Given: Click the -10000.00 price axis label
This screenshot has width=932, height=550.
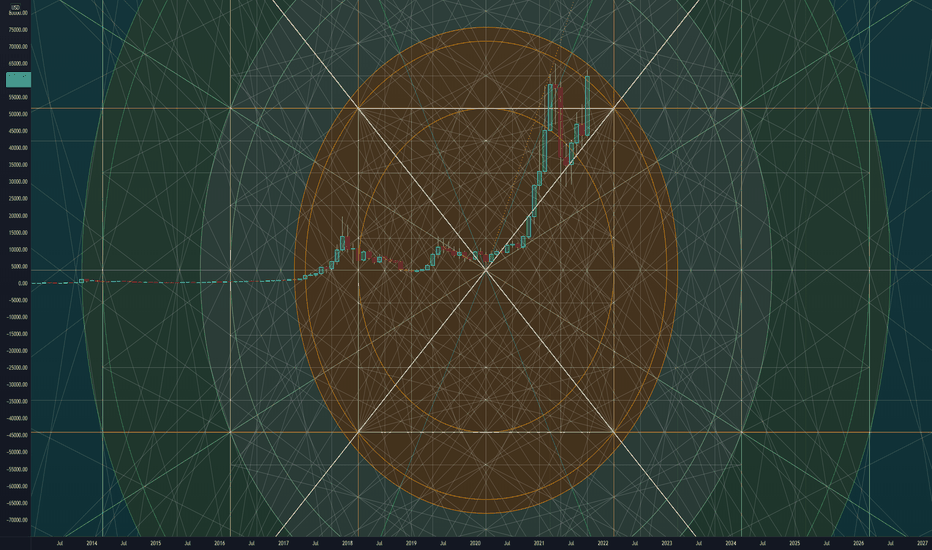Looking at the screenshot, I should [17, 317].
